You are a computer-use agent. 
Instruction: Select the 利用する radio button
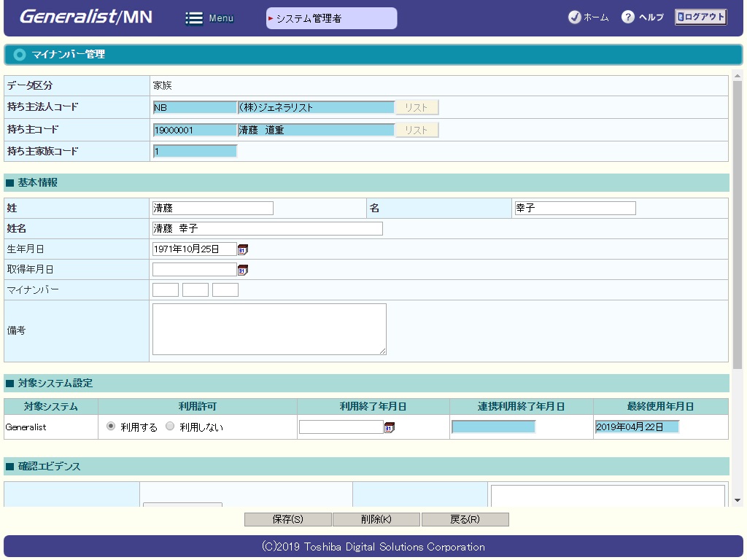111,427
